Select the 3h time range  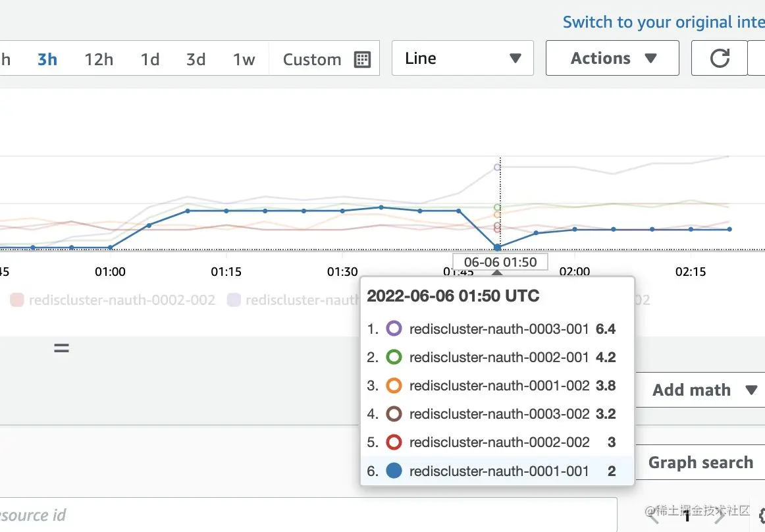[47, 59]
